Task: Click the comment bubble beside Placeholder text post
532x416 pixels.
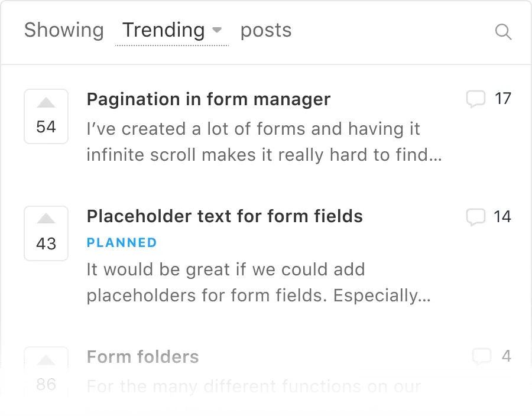Action: [476, 216]
